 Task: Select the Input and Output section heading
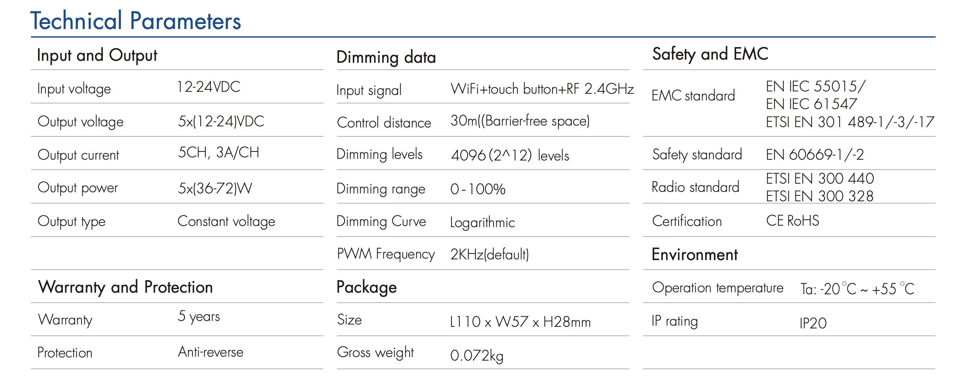point(97,55)
